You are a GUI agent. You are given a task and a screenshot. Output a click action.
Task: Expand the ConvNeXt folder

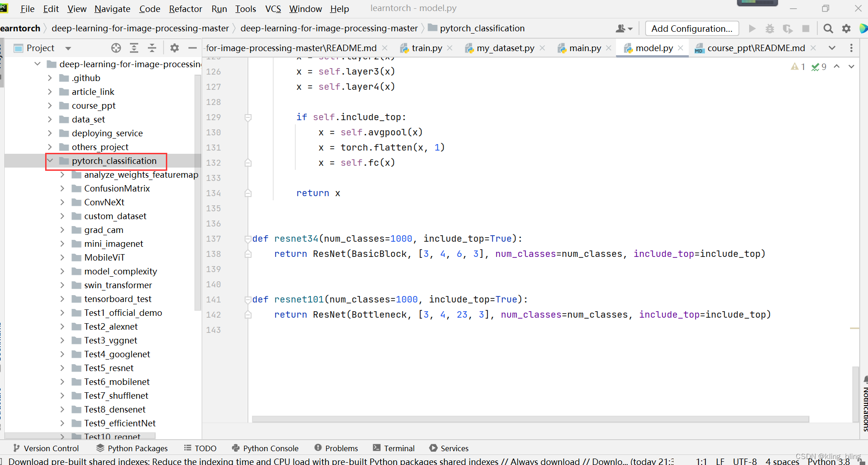pyautogui.click(x=63, y=202)
